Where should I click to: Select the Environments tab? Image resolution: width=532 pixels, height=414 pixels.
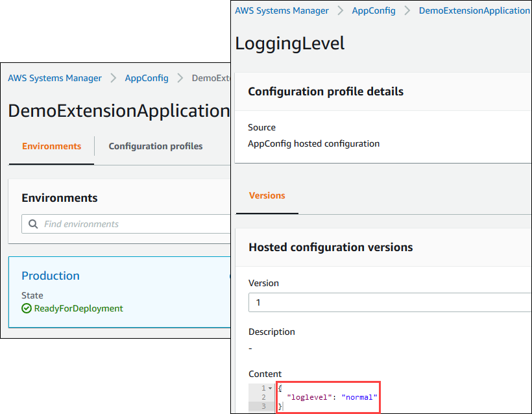(51, 146)
